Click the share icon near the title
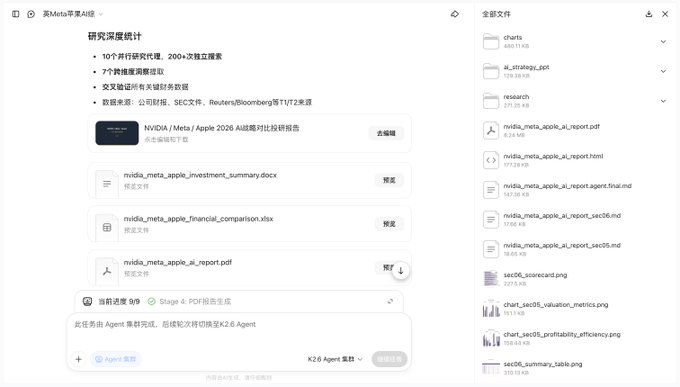680x387 pixels. click(454, 14)
